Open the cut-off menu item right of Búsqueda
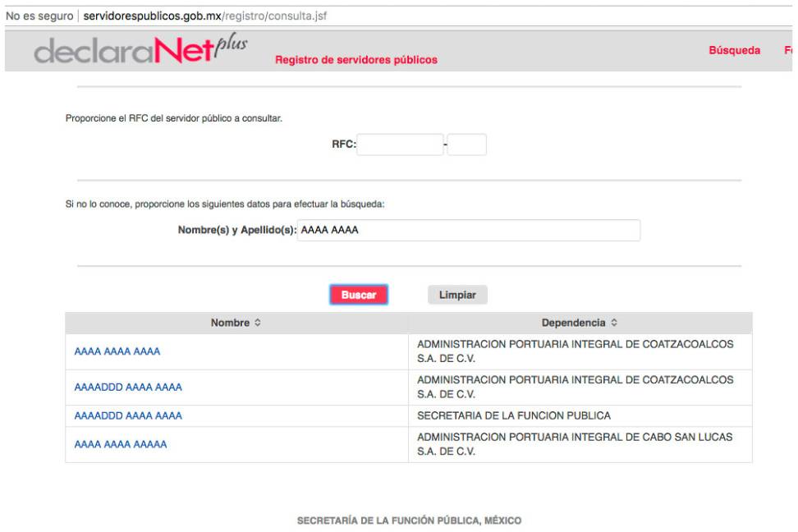This screenshot has width=798, height=532. 788,51
